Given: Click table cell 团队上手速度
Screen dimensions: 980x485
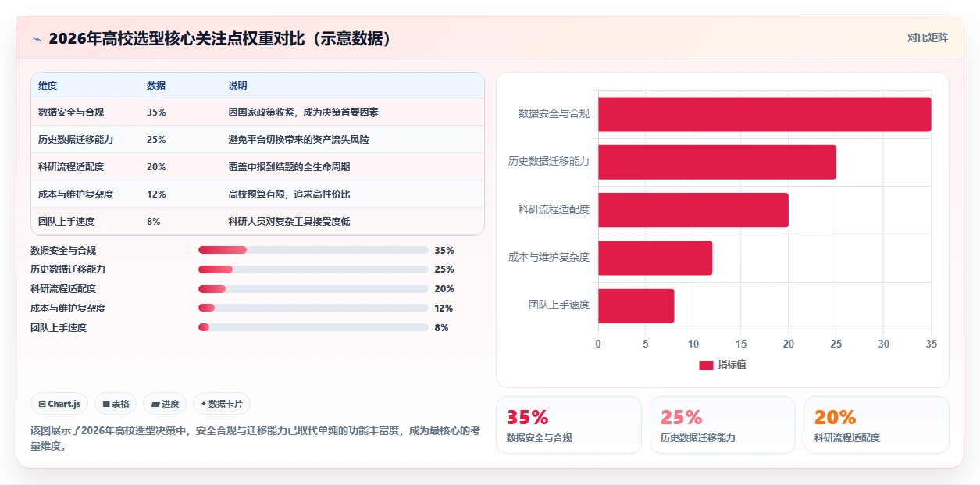Looking at the screenshot, I should tap(66, 222).
